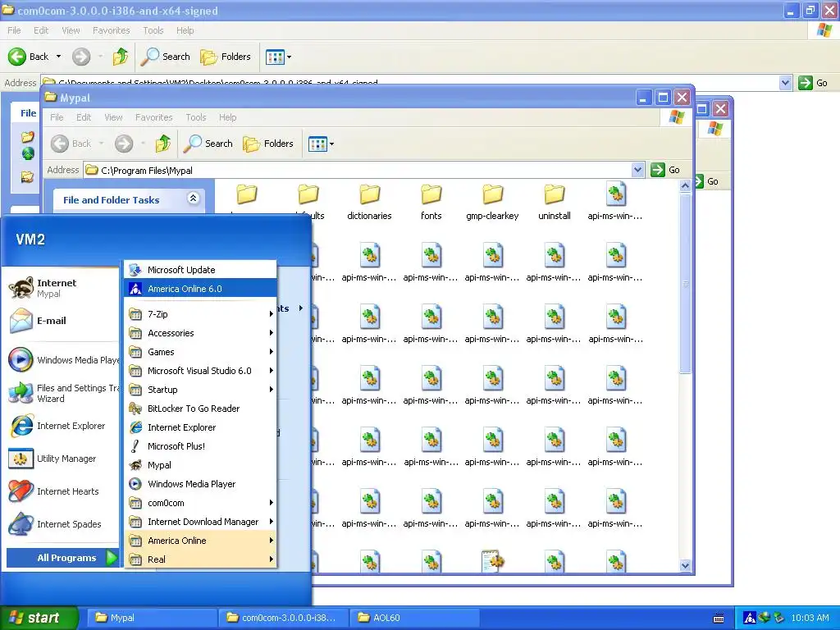Launch Windows Media Player from All Programs list
The width and height of the screenshot is (840, 630).
point(200,483)
